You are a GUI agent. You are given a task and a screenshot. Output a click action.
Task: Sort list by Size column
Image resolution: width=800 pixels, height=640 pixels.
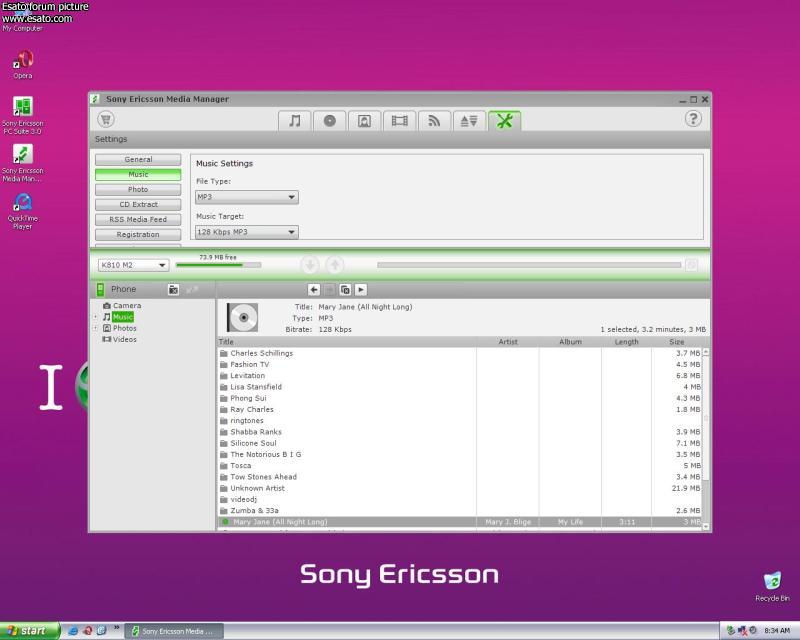677,342
